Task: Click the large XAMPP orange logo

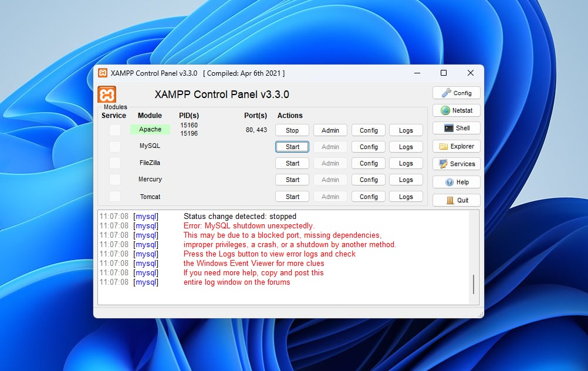Action: (x=107, y=94)
